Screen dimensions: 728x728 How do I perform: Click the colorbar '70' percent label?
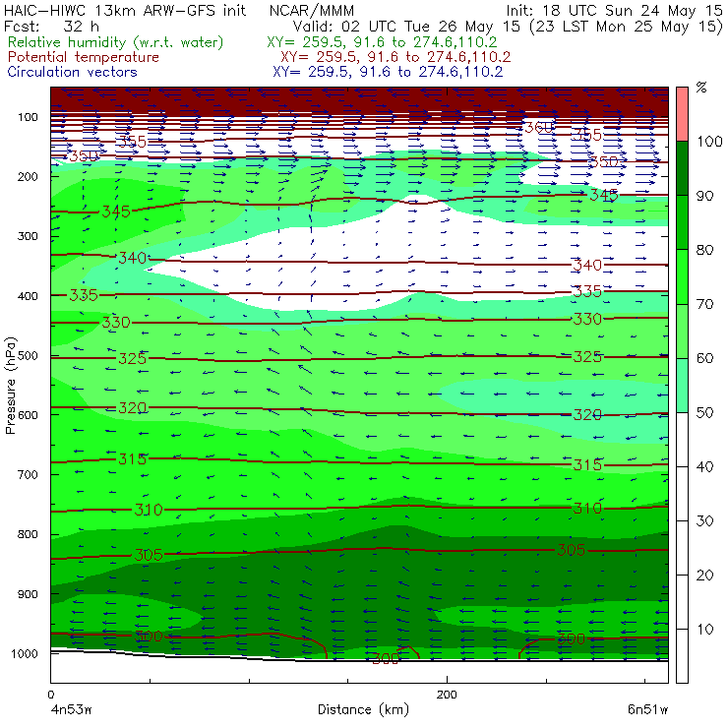[704, 304]
